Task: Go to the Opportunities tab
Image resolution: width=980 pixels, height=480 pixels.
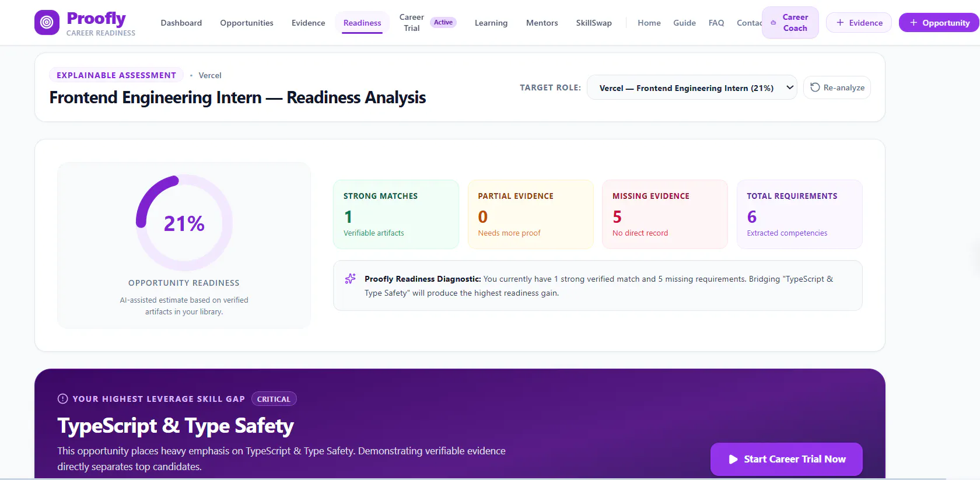Action: pyautogui.click(x=247, y=23)
